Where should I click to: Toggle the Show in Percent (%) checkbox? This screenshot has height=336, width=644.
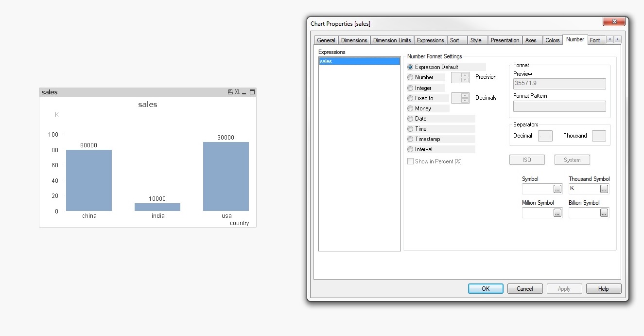tap(410, 161)
